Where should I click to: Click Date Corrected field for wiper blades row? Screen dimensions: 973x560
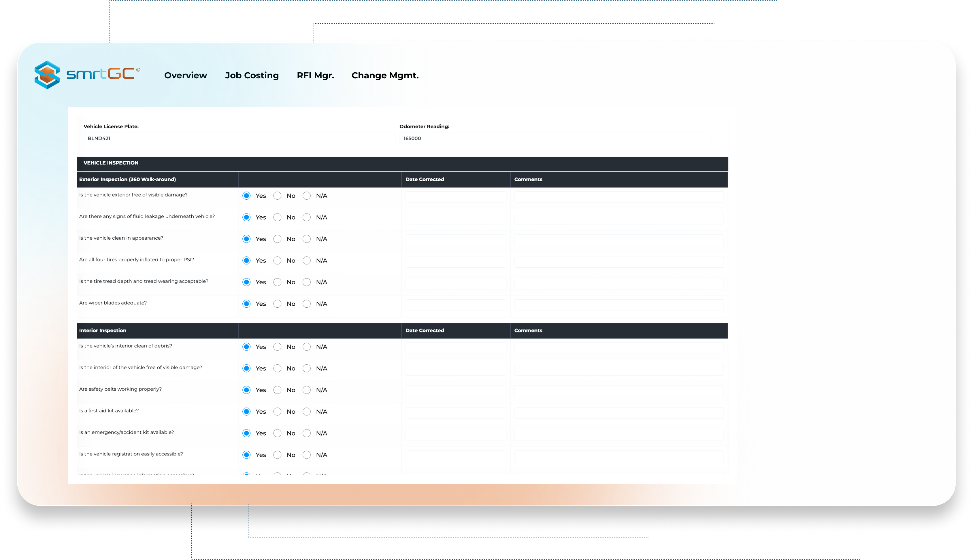pyautogui.click(x=456, y=305)
